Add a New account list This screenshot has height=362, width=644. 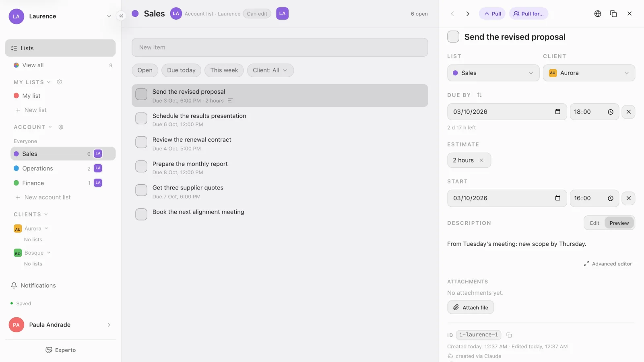click(x=43, y=197)
